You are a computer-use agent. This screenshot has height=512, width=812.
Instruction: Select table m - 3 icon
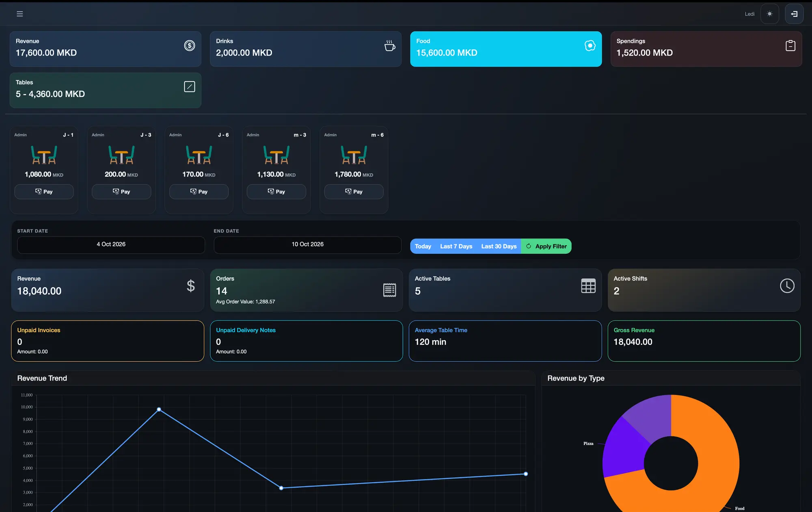point(276,155)
